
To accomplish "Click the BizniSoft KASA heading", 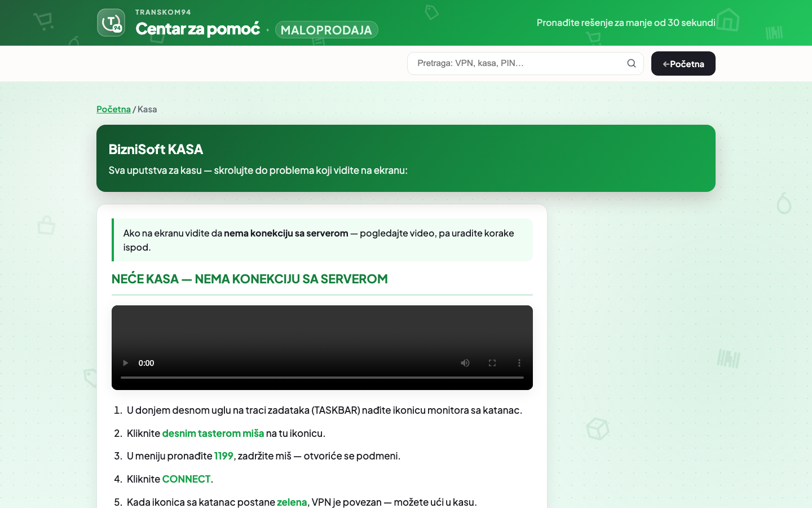I will tap(156, 149).
